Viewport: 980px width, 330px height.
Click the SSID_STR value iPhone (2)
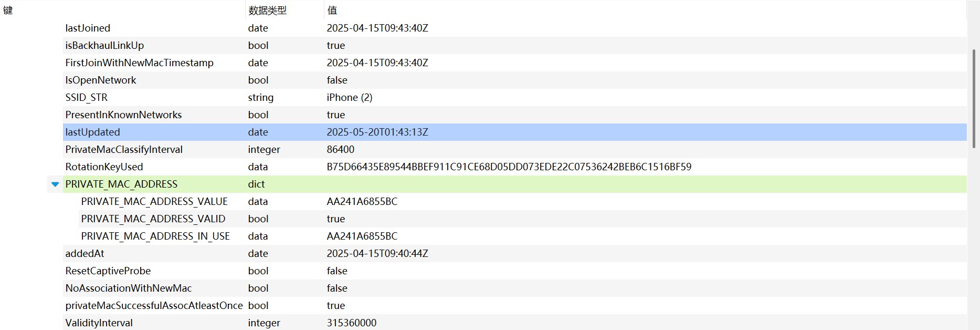(349, 98)
